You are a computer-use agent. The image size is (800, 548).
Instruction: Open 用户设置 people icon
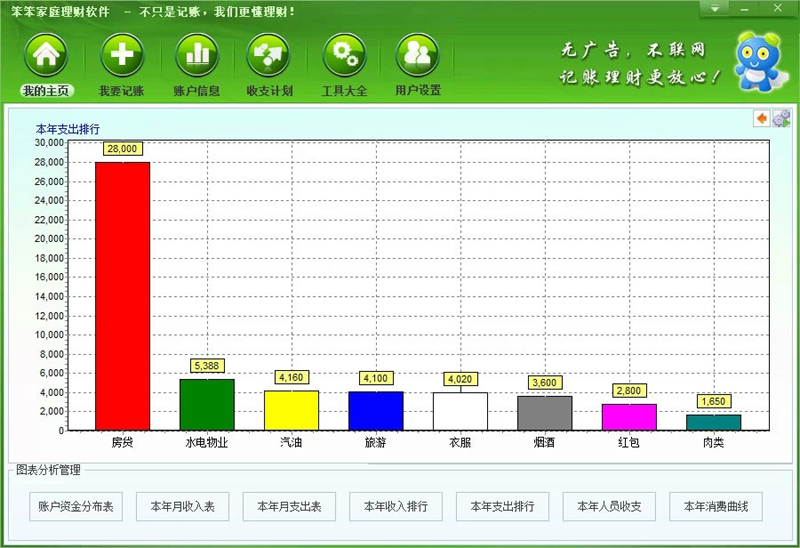point(417,55)
